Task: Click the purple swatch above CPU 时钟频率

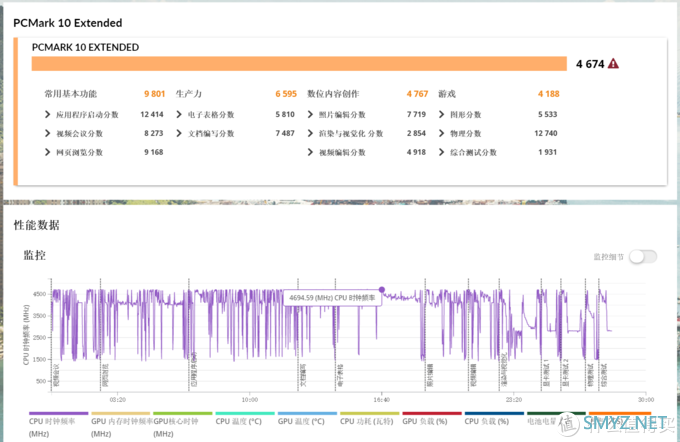Action: point(59,413)
